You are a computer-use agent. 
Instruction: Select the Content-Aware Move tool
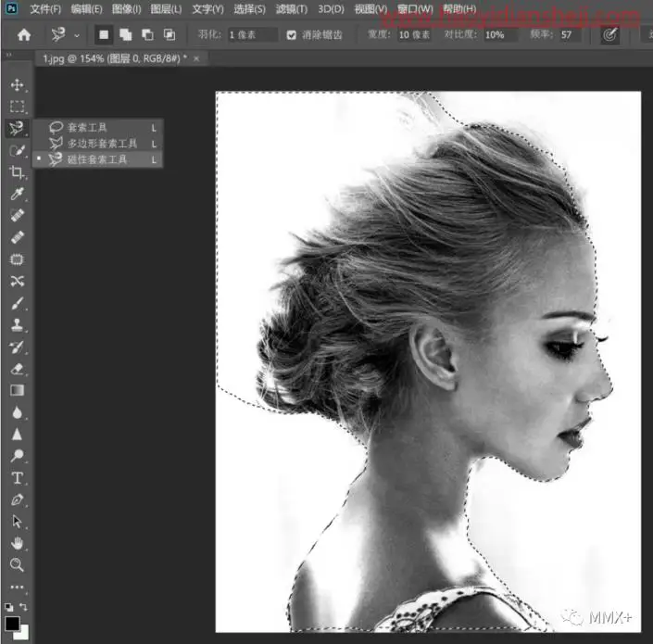point(17,281)
